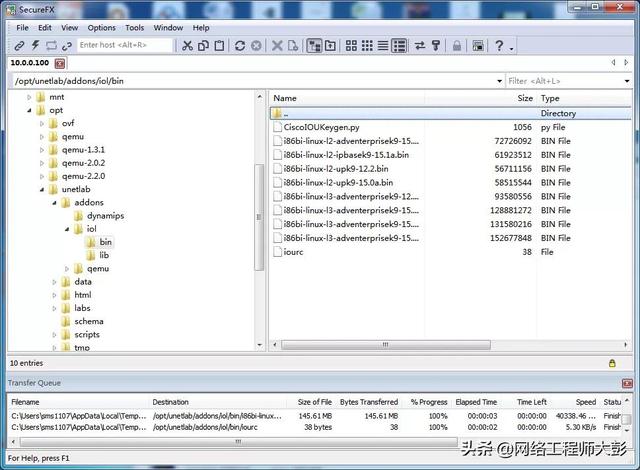Click the file list horizontal scrollbar
The height and width of the screenshot is (470, 640).
click(x=386, y=345)
